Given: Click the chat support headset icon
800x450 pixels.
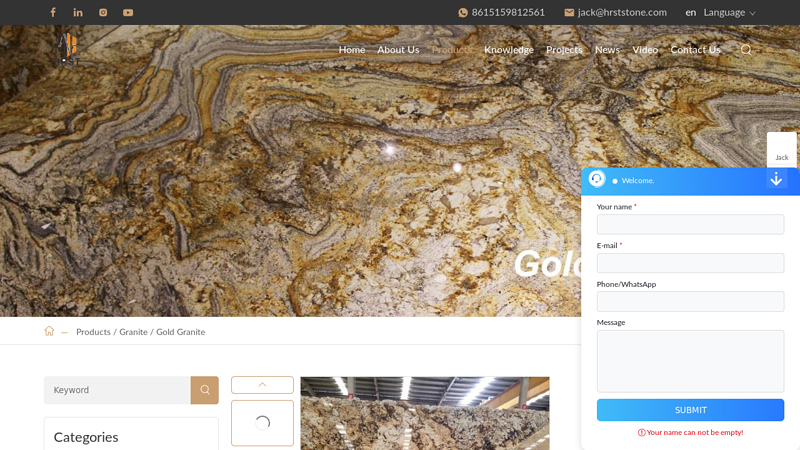Looking at the screenshot, I should pos(597,179).
